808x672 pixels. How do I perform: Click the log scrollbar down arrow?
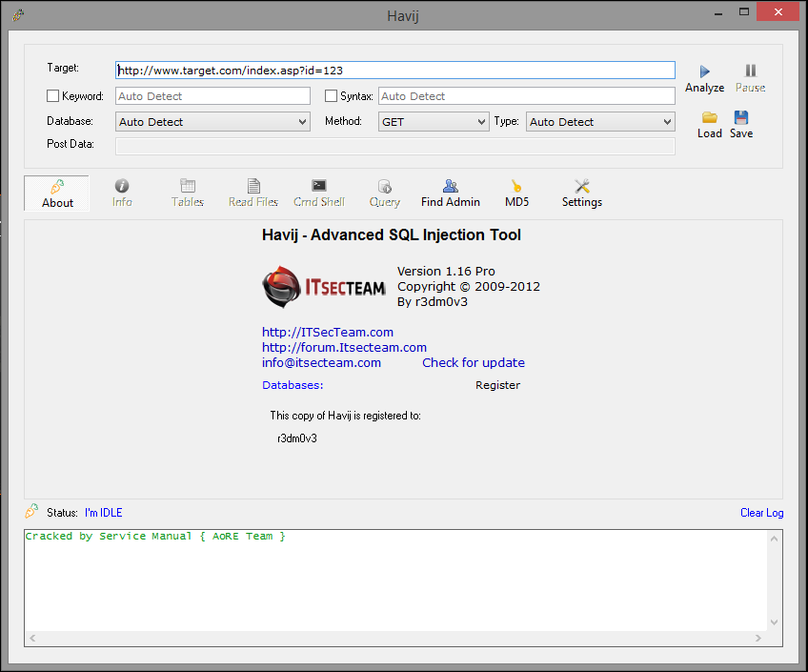click(x=774, y=622)
